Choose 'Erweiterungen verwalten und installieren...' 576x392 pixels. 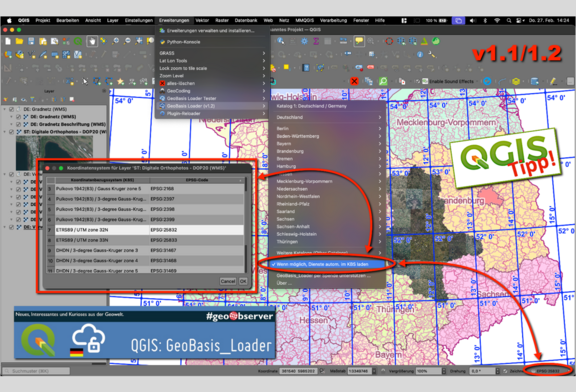(212, 30)
